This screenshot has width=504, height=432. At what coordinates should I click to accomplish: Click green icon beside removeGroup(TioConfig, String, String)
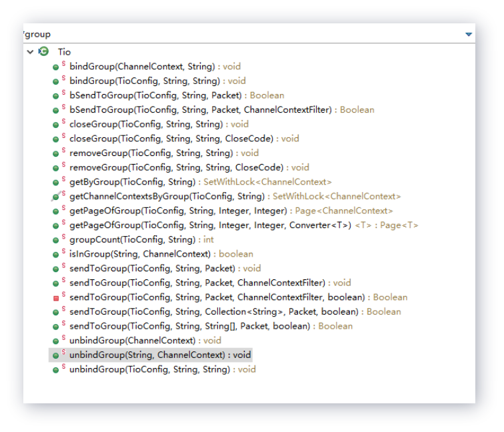[55, 154]
